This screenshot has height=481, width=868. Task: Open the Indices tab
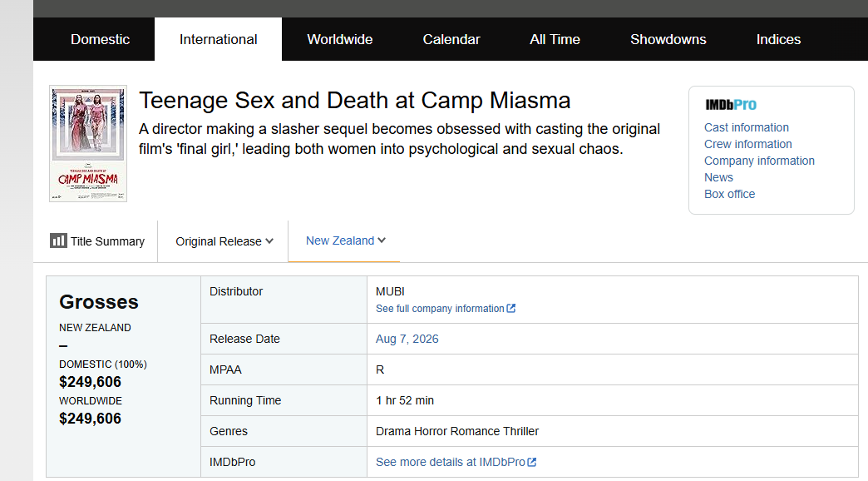pyautogui.click(x=778, y=39)
